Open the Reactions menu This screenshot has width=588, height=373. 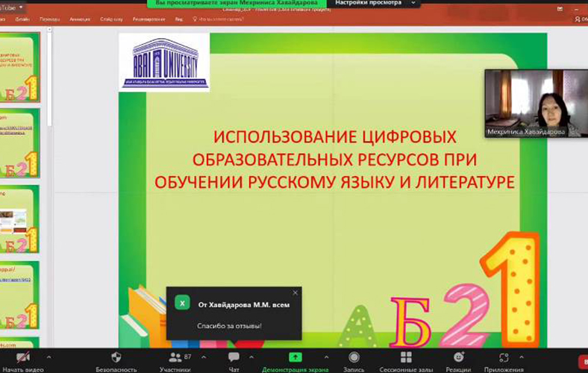pyautogui.click(x=458, y=357)
